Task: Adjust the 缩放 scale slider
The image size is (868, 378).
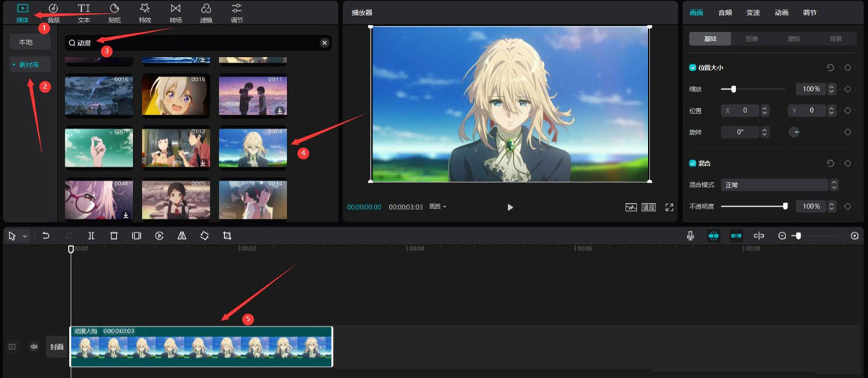Action: (x=733, y=89)
